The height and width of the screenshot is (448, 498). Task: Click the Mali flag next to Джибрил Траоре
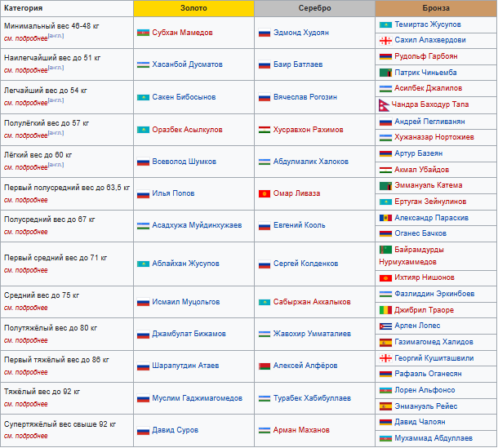pos(385,310)
